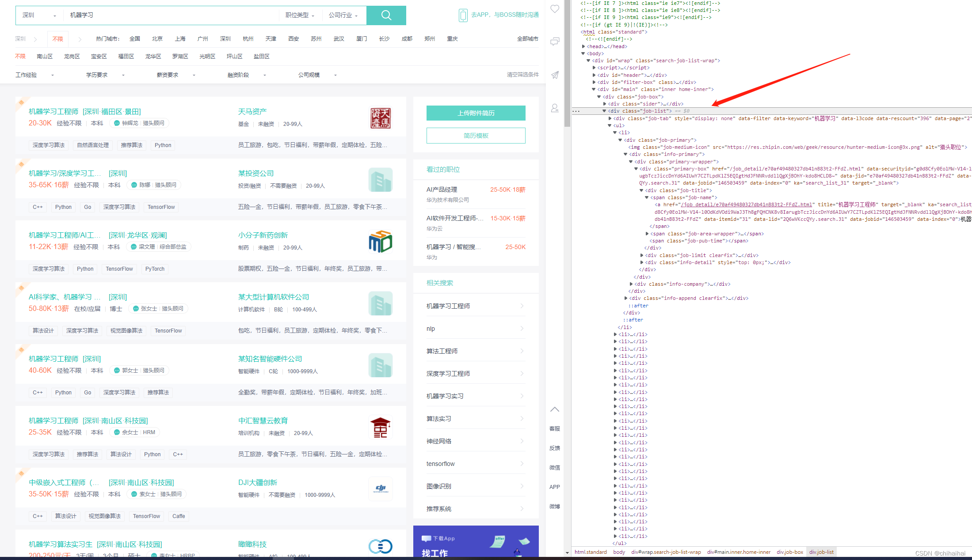Open the 小分子新药创新 company link
The width and height of the screenshot is (972, 560).
(x=263, y=235)
